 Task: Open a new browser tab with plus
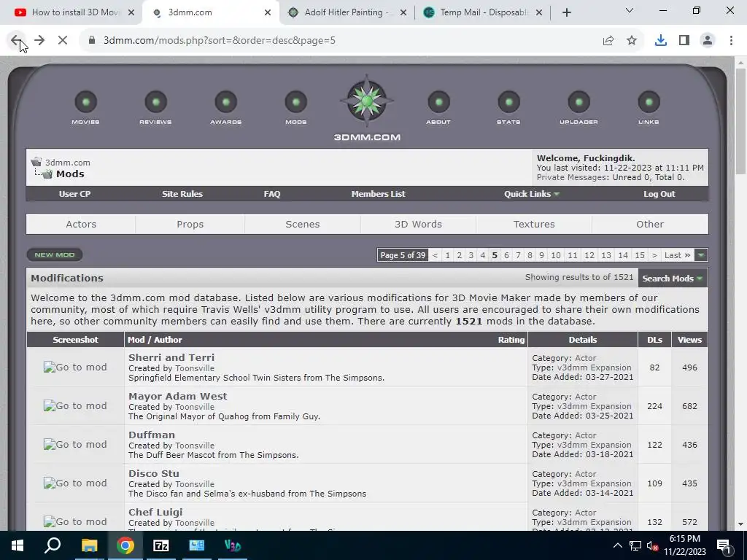tap(566, 12)
